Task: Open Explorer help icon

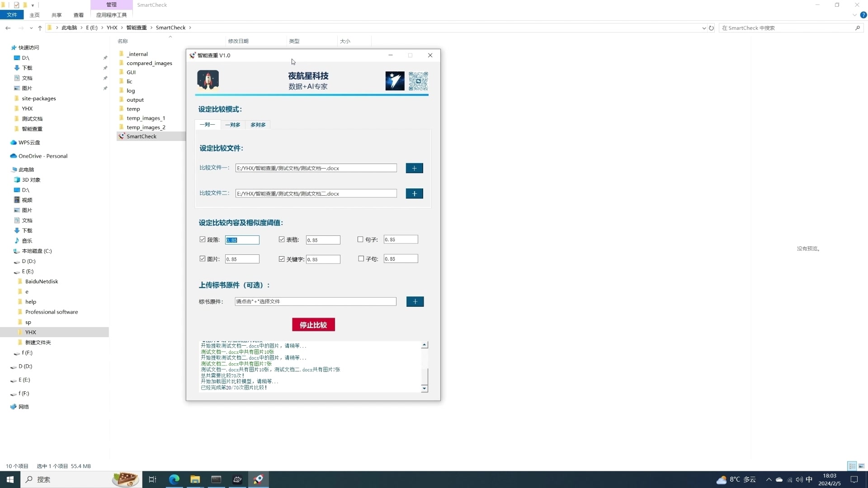Action: coord(863,15)
